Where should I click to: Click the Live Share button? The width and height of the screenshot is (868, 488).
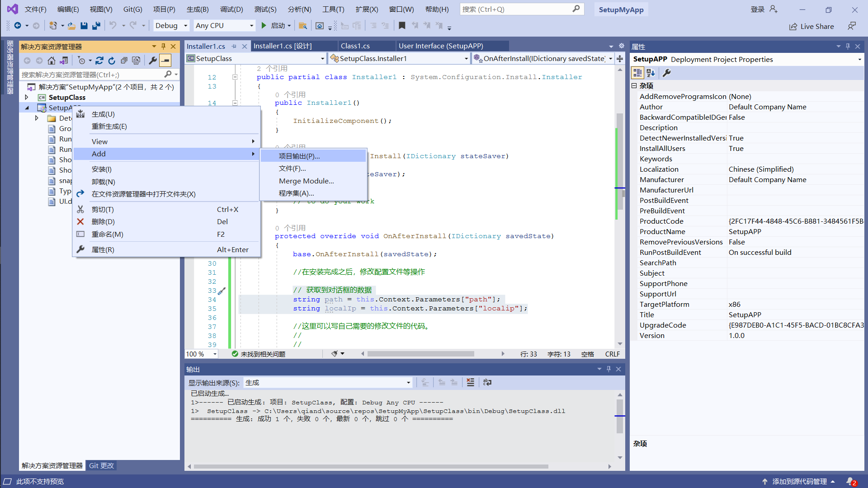pos(811,26)
